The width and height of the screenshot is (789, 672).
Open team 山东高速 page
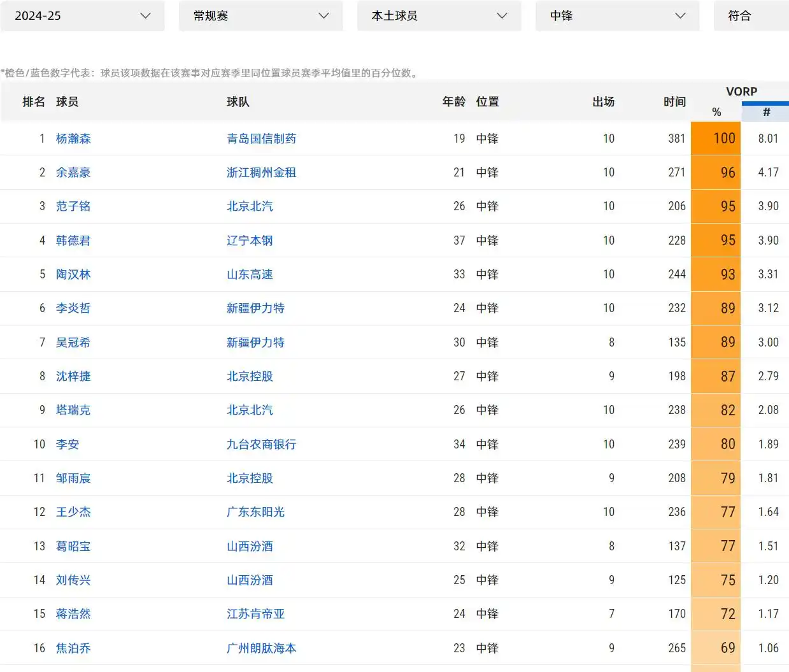250,275
